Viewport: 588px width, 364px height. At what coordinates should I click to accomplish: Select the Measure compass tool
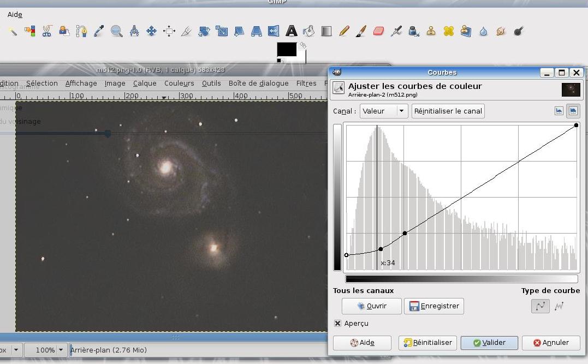click(134, 31)
